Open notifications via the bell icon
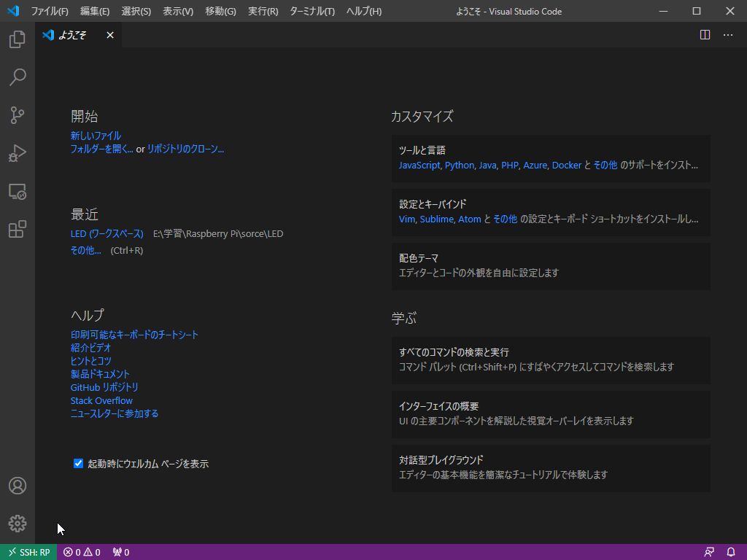This screenshot has height=560, width=747. [731, 552]
